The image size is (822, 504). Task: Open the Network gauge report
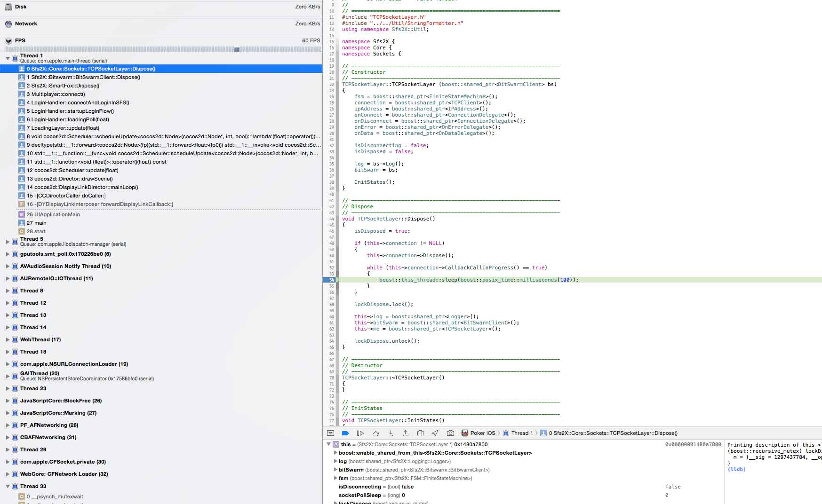click(x=26, y=24)
